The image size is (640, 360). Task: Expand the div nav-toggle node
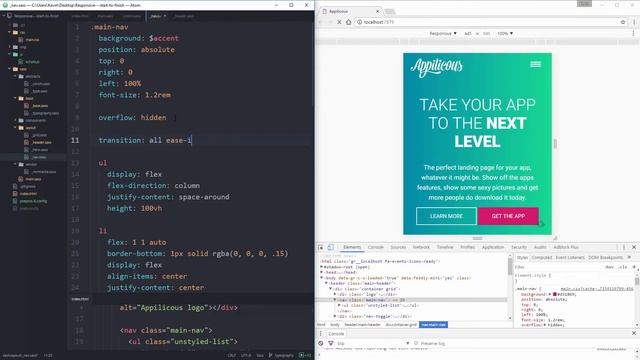[x=335, y=316]
